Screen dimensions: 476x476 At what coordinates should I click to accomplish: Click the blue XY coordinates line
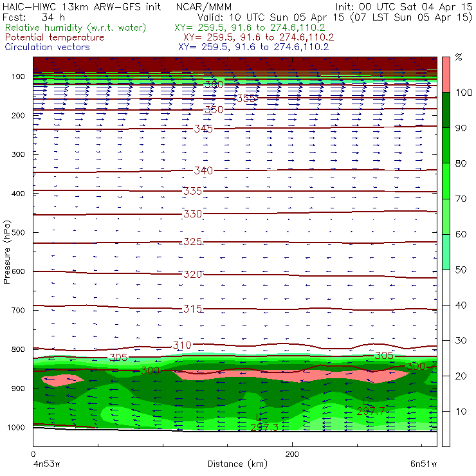click(253, 47)
